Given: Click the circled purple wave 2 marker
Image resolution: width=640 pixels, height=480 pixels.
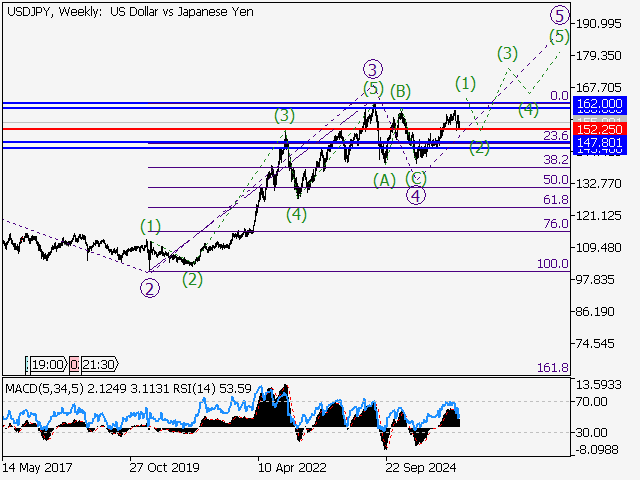Looking at the screenshot, I should click(x=150, y=289).
